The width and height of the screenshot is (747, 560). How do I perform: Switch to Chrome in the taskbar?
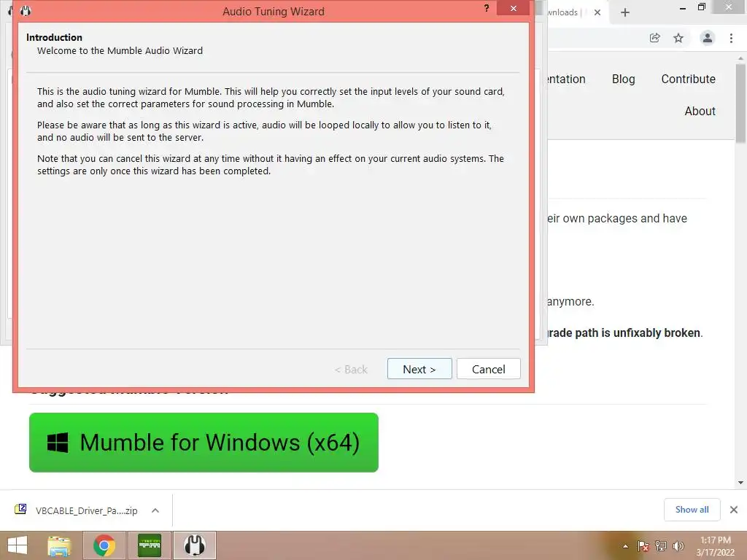pyautogui.click(x=104, y=545)
